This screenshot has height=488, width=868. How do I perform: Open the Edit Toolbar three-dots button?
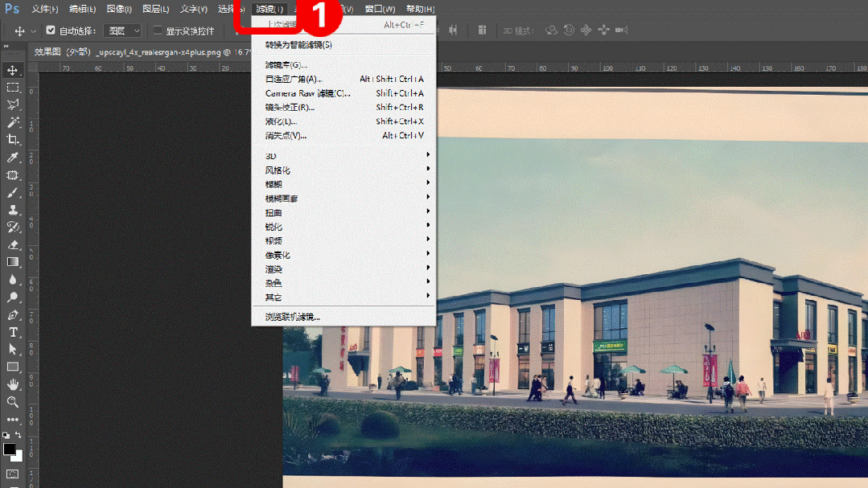13,420
